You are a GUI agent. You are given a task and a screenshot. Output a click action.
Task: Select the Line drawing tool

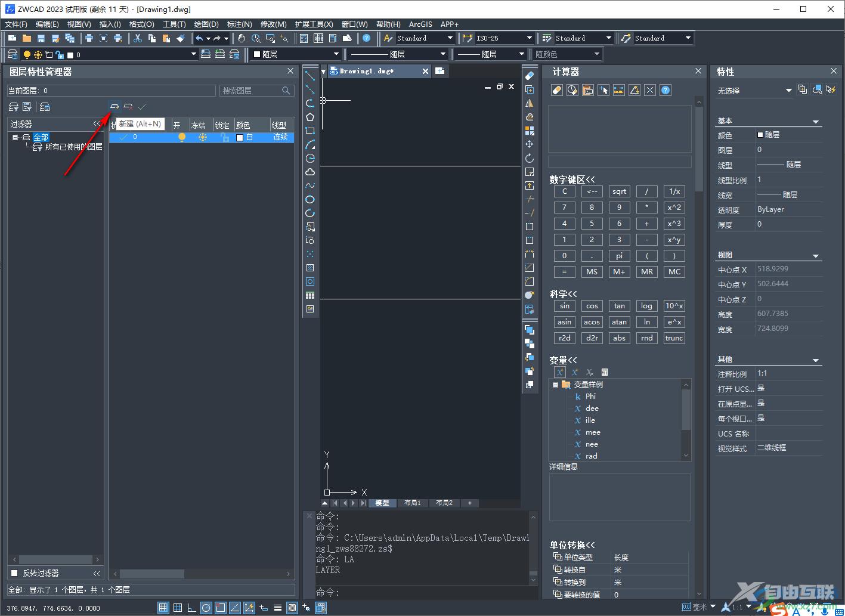tap(310, 75)
